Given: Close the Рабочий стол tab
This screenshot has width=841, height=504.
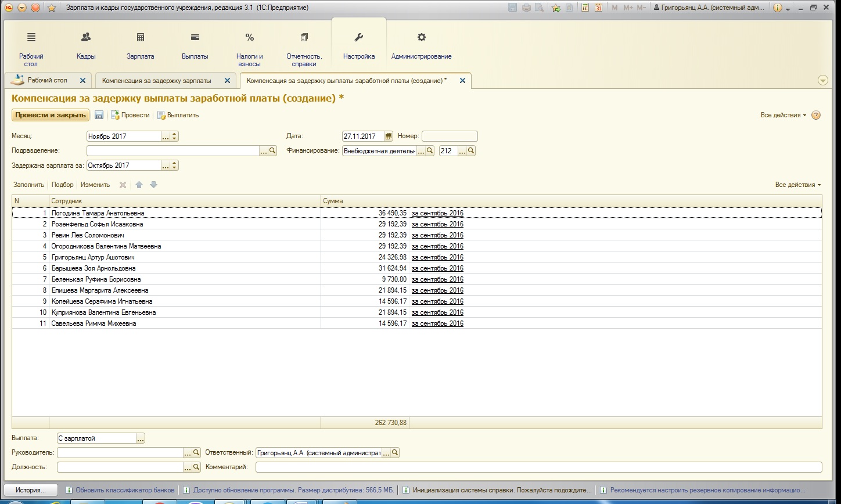Looking at the screenshot, I should coord(82,81).
